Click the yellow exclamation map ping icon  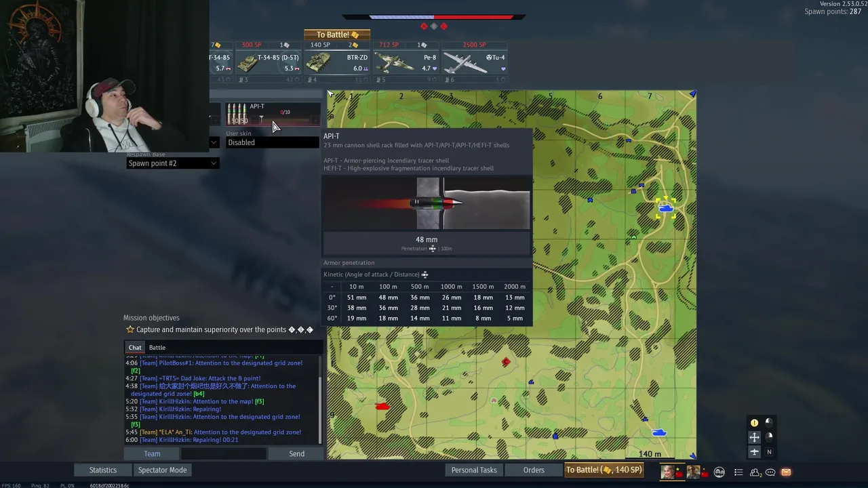click(754, 423)
